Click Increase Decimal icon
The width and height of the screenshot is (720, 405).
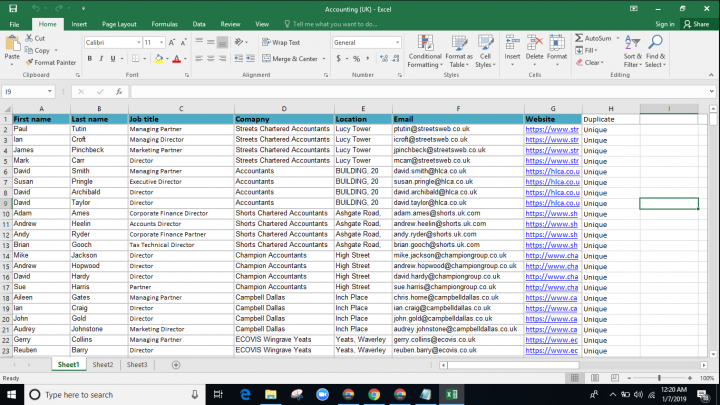pos(384,59)
